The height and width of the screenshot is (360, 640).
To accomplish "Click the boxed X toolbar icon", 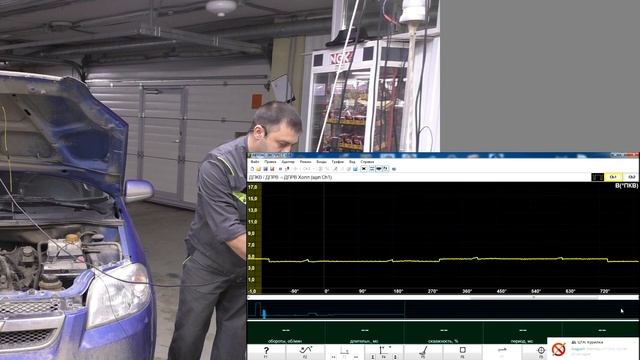I will click(x=364, y=169).
